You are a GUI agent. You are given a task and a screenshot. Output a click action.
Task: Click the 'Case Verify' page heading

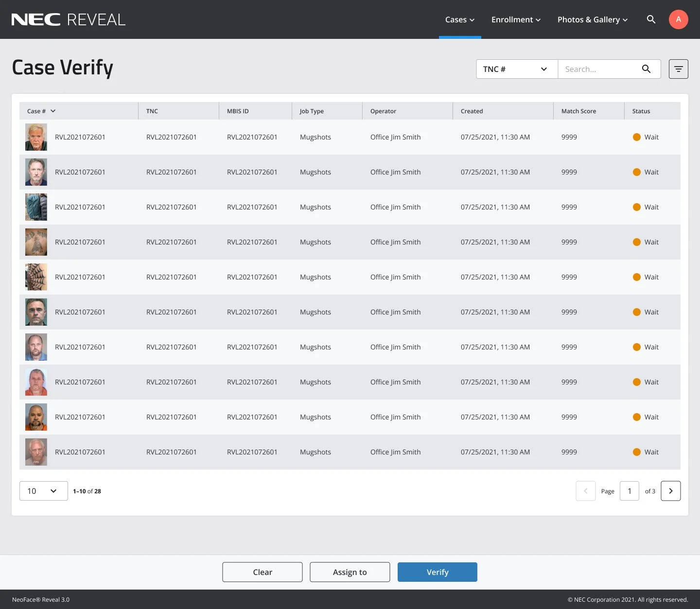(63, 68)
